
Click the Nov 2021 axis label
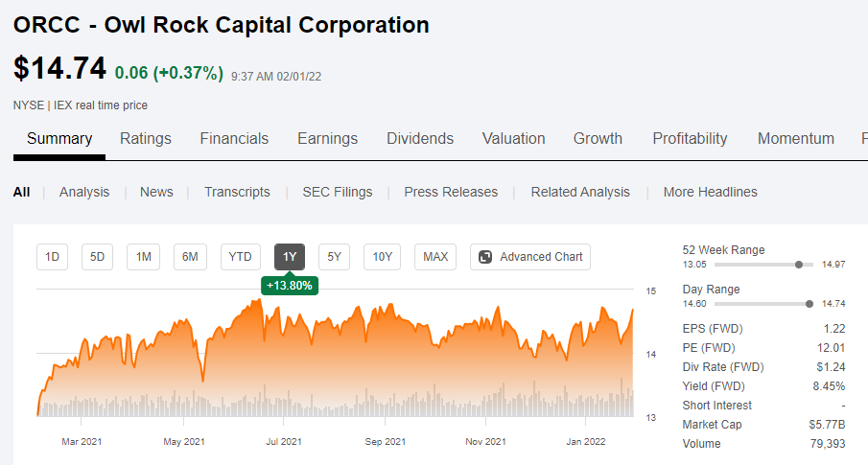pos(485,442)
